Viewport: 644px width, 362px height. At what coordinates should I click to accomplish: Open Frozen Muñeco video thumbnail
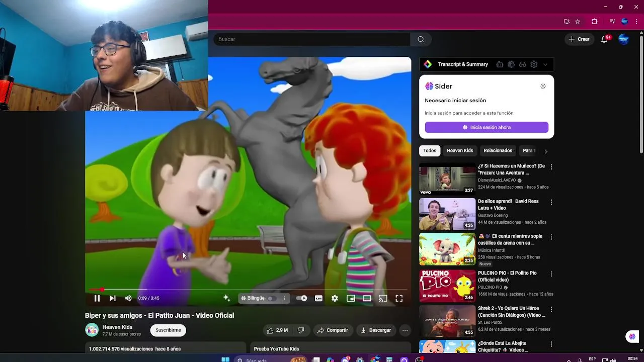[447, 178]
